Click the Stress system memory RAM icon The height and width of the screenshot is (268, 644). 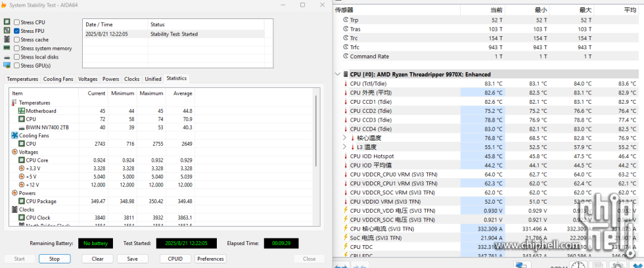(x=7, y=48)
